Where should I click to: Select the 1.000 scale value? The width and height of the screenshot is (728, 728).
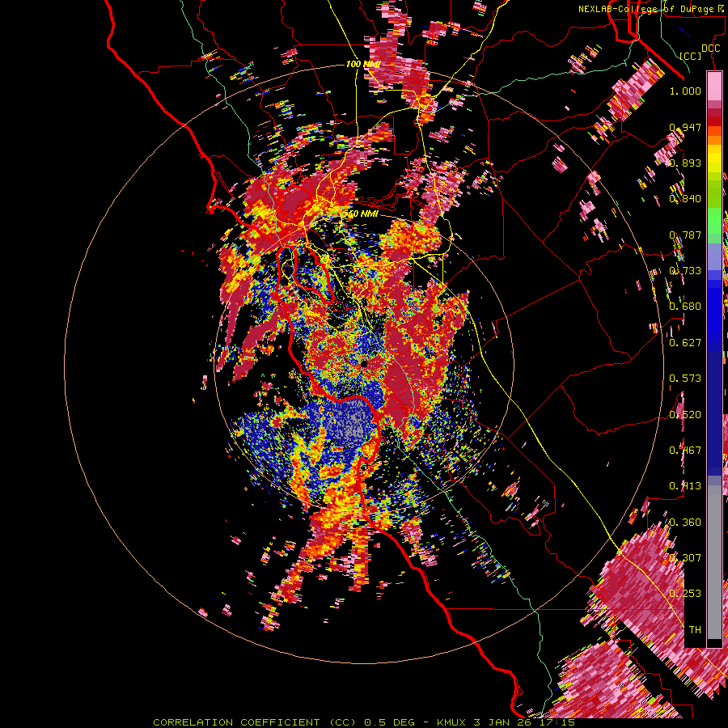[685, 91]
